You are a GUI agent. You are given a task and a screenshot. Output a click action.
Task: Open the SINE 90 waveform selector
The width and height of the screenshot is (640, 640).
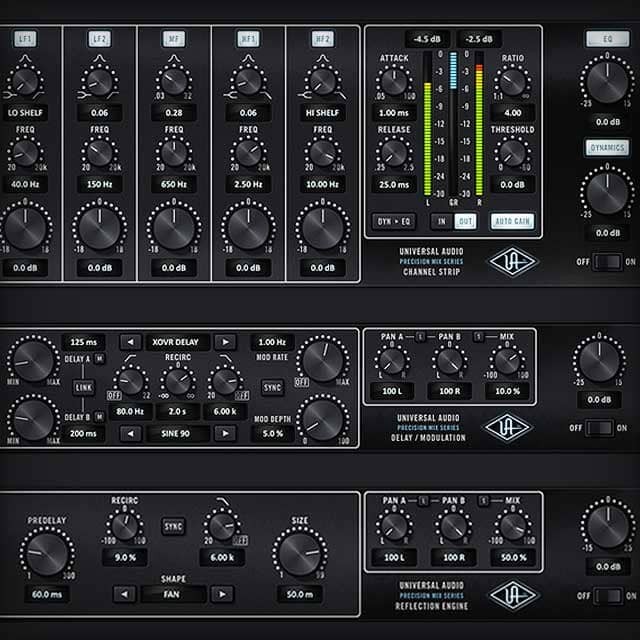(x=178, y=433)
